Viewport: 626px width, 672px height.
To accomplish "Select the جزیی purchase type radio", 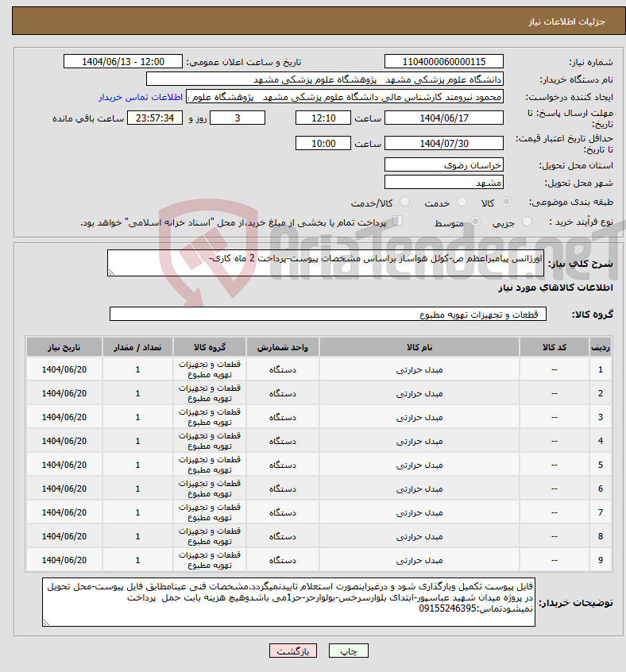I will pyautogui.click(x=527, y=222).
